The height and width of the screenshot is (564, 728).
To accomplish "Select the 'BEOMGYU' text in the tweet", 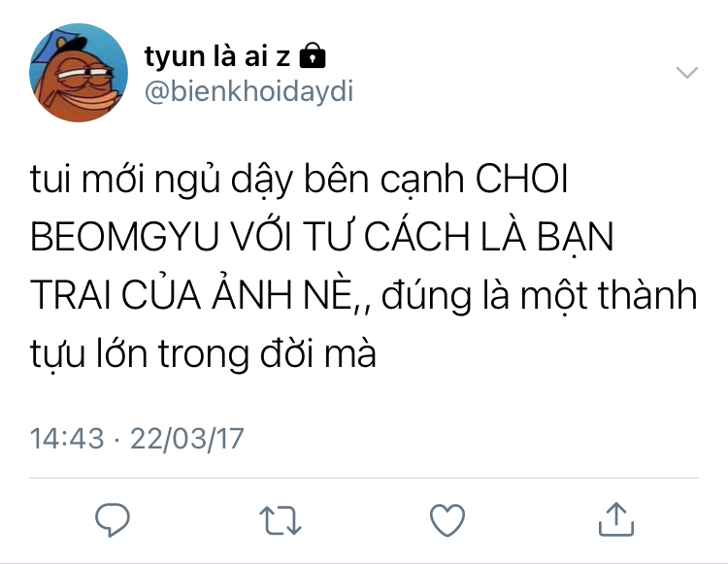I will tap(124, 237).
